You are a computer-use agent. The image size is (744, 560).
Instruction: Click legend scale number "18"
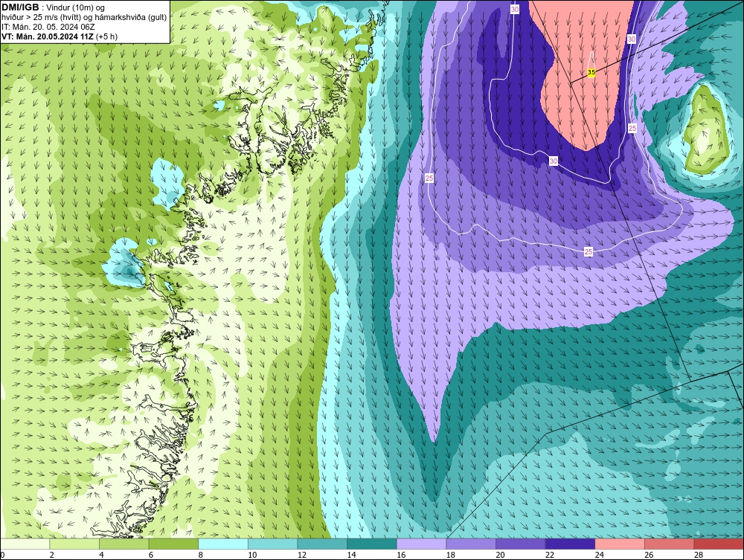click(x=450, y=555)
